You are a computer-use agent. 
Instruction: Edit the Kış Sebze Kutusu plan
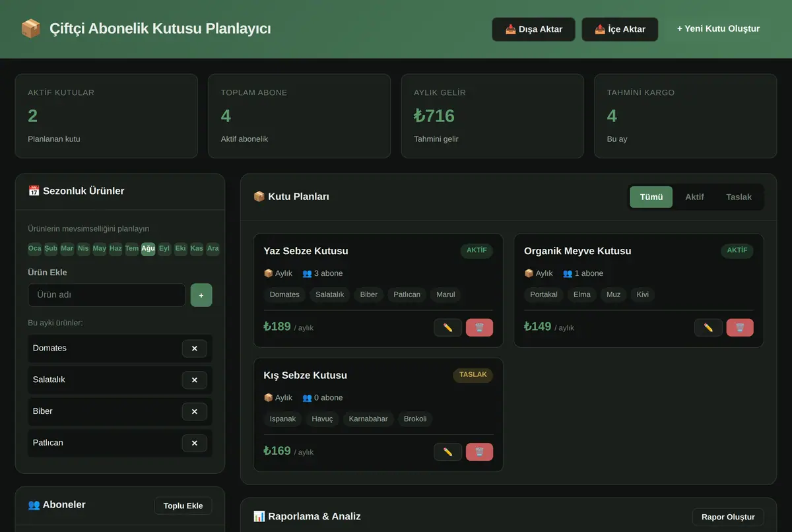[448, 452]
